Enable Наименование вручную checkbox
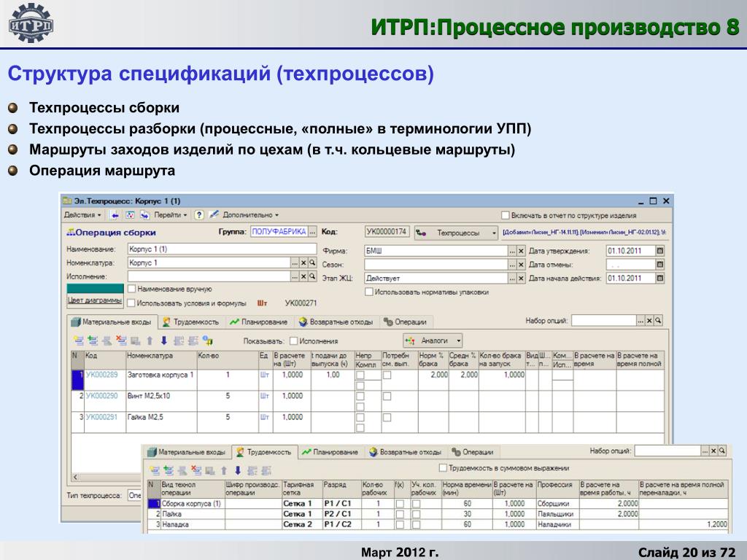Screen dimensions: 747x560 (x=132, y=289)
